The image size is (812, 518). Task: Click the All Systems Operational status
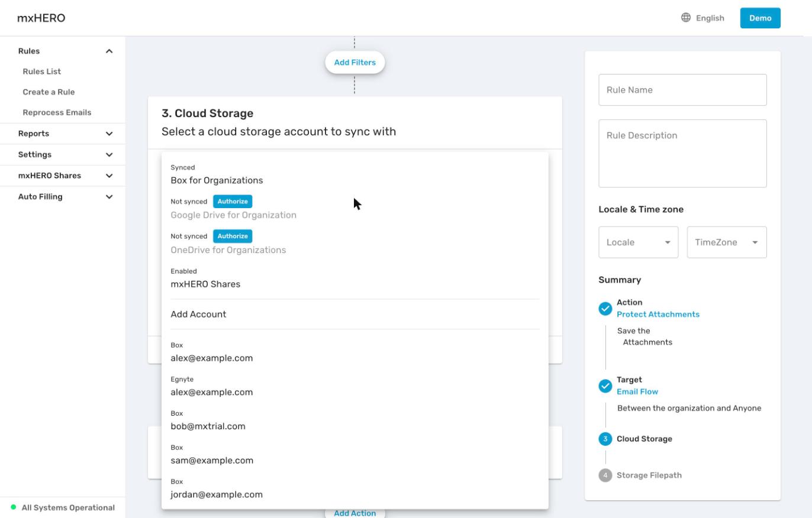tap(68, 507)
